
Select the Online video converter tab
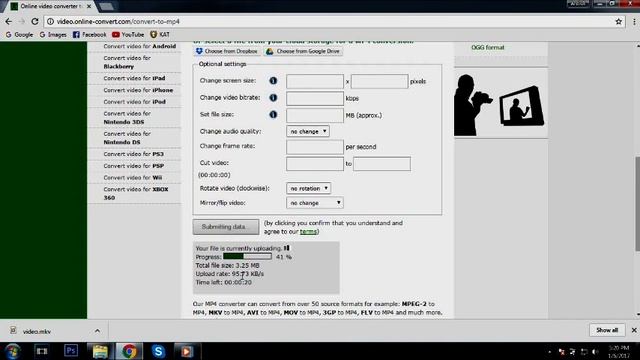(51, 6)
